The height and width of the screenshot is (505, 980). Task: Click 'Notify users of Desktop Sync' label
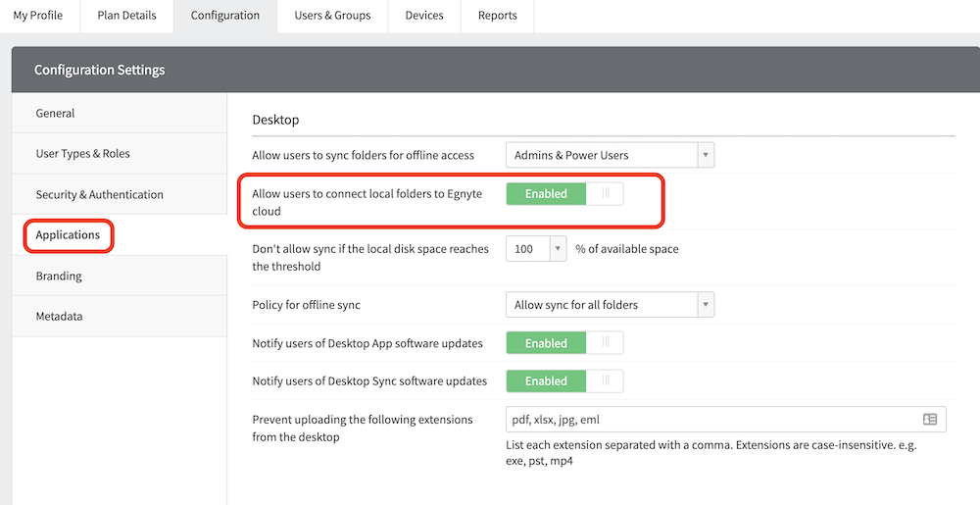coord(369,380)
